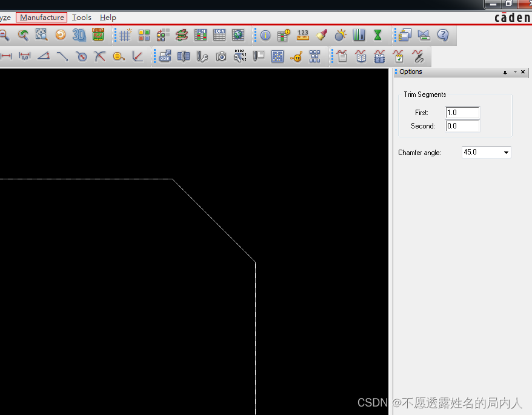
Task: Open the Options panel dropdown arrow
Action: (x=515, y=72)
